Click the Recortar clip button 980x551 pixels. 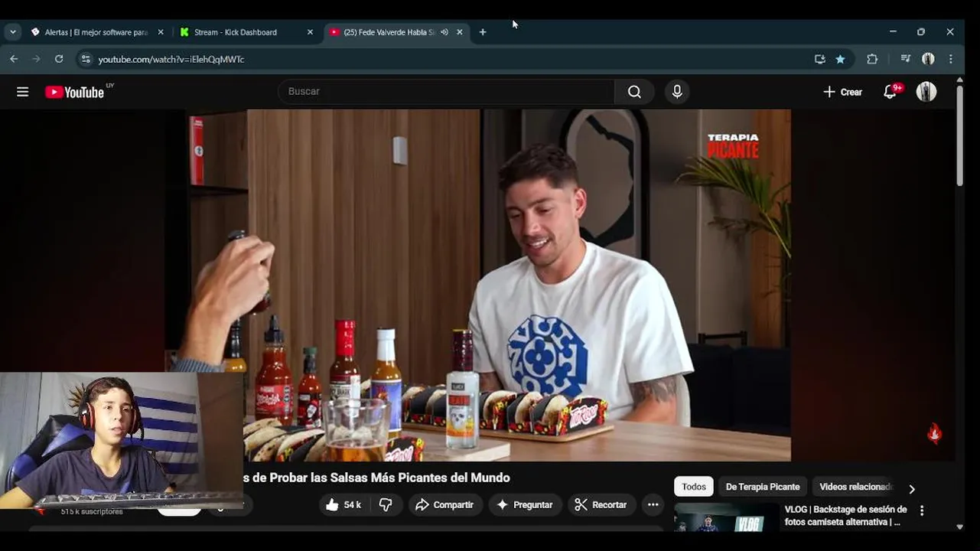click(x=601, y=505)
